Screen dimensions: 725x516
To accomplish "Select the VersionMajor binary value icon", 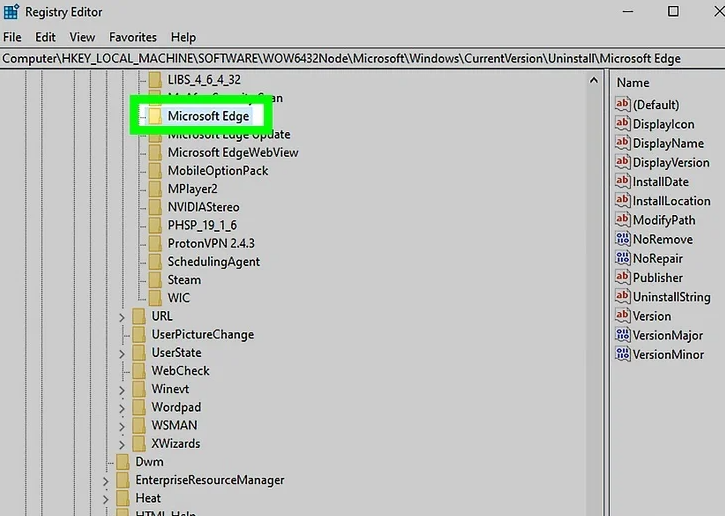I will point(623,335).
